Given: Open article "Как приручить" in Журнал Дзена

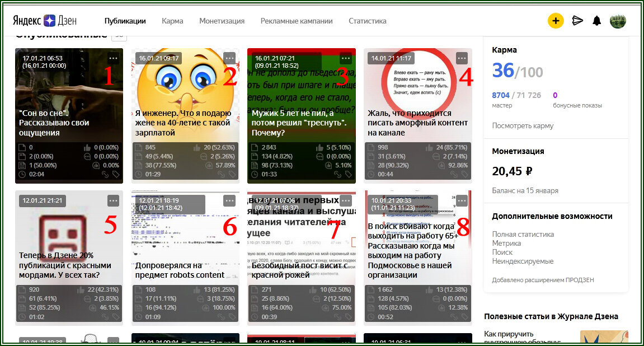Looking at the screenshot, I should tap(556, 337).
